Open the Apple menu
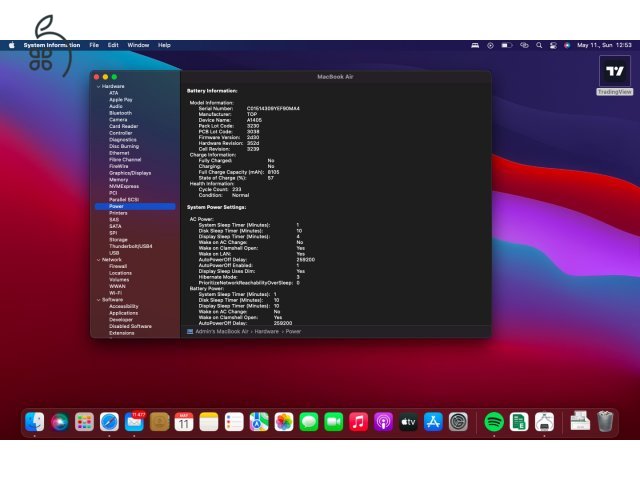Image resolution: width=640 pixels, height=480 pixels. point(12,45)
